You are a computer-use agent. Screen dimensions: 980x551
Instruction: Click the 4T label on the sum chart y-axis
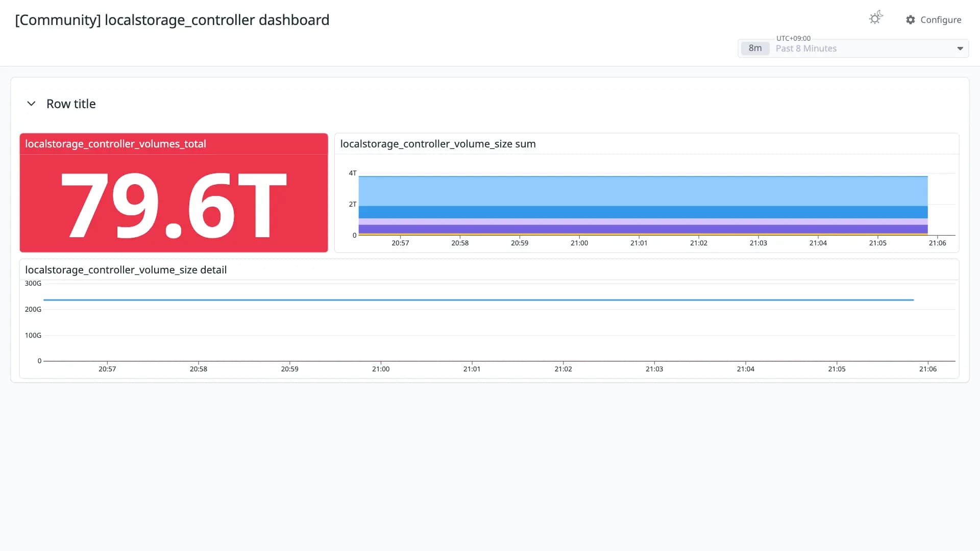353,173
